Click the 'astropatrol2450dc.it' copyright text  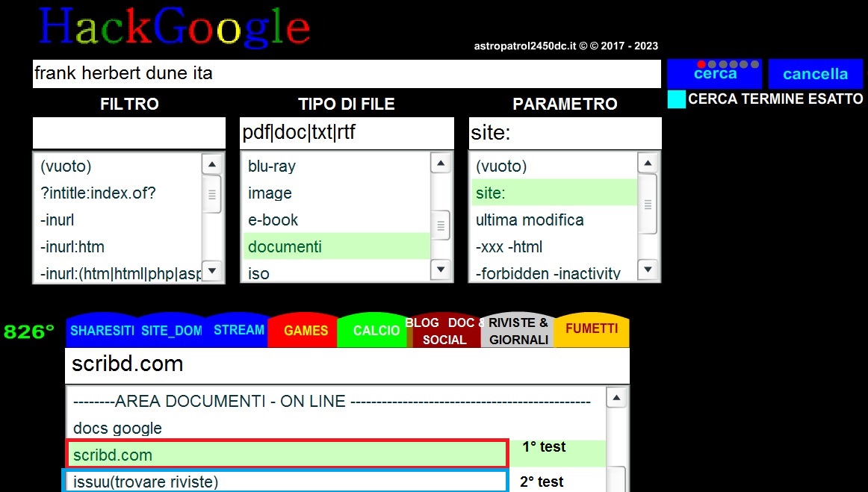[x=565, y=46]
